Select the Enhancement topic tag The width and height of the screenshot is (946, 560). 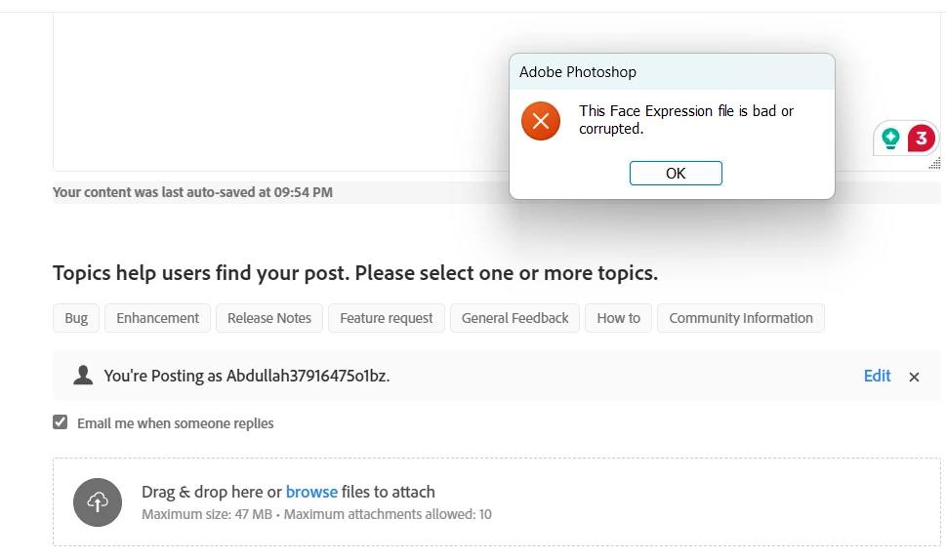[157, 318]
